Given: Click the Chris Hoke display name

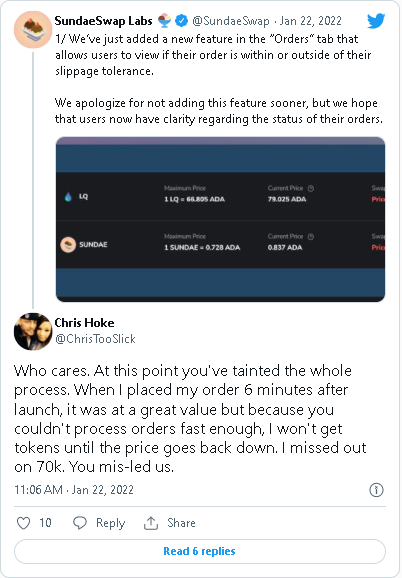Looking at the screenshot, I should [x=84, y=323].
